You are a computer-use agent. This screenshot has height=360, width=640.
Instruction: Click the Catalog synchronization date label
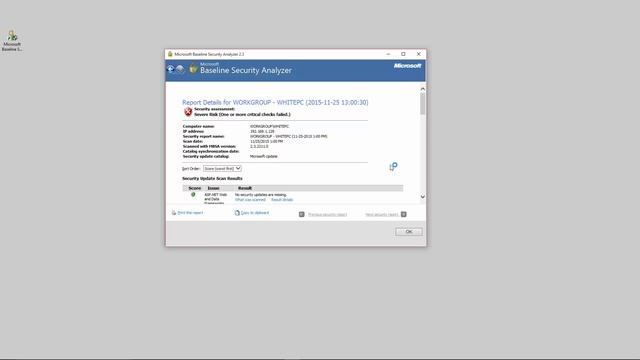pos(211,151)
